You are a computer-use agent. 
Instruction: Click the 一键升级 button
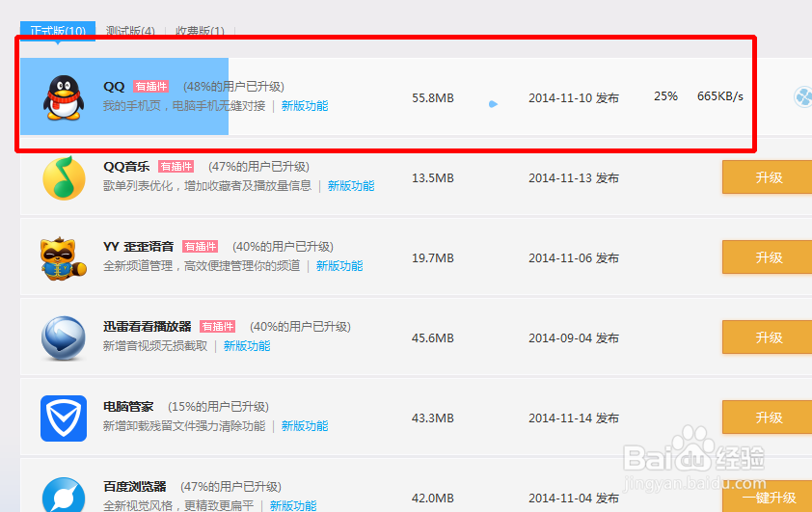coord(767,497)
